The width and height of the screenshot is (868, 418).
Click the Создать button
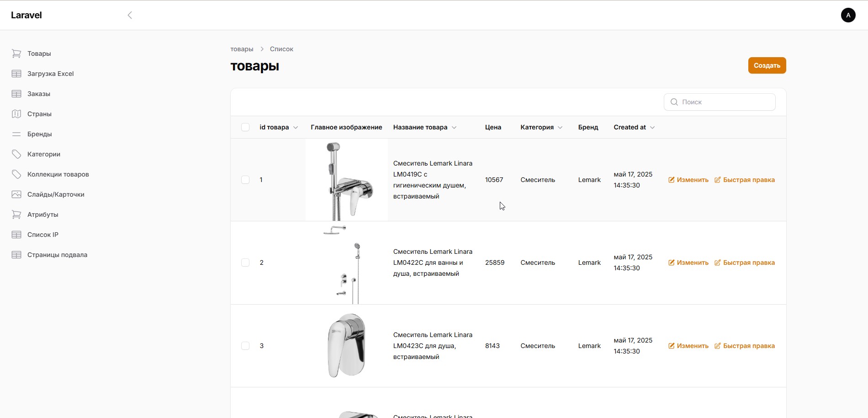click(x=767, y=65)
